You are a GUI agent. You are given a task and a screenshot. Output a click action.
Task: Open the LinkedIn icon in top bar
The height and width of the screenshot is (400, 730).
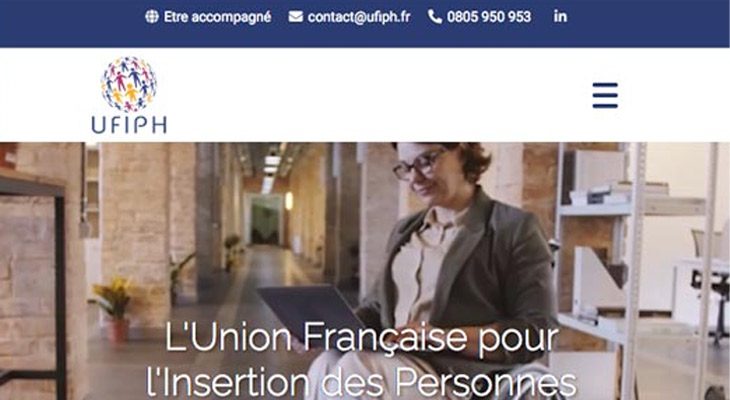(x=561, y=16)
